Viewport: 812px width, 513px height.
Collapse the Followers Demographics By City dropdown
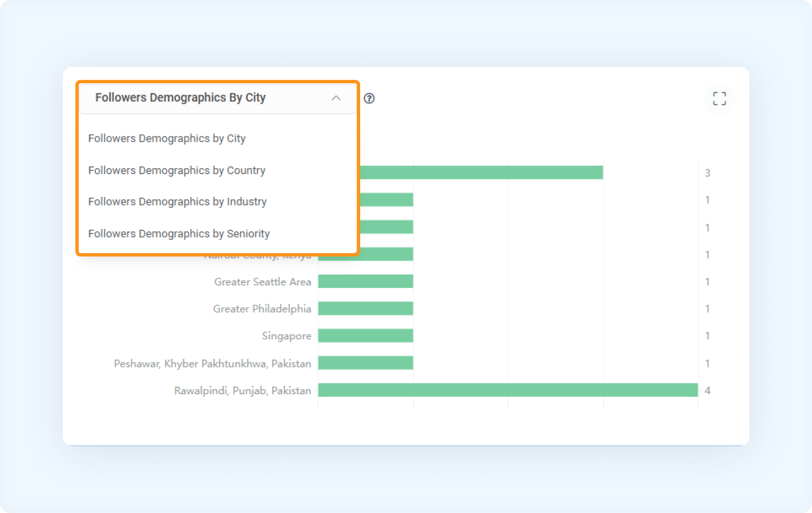[x=218, y=98]
